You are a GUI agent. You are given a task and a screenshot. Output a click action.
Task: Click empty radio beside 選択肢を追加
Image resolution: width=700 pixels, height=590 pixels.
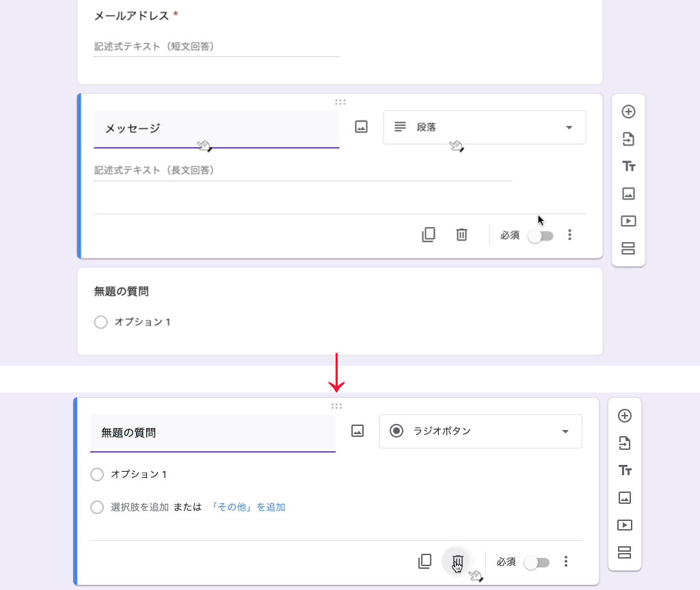(x=97, y=507)
